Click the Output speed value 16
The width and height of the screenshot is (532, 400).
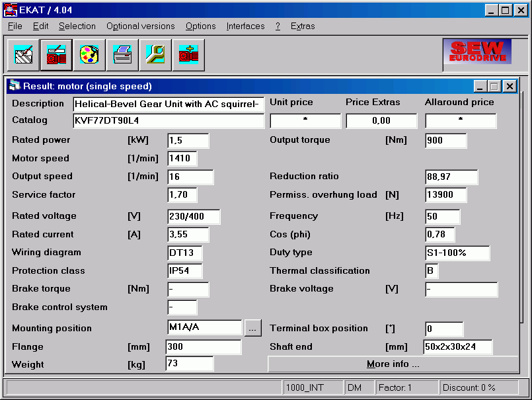pyautogui.click(x=191, y=177)
